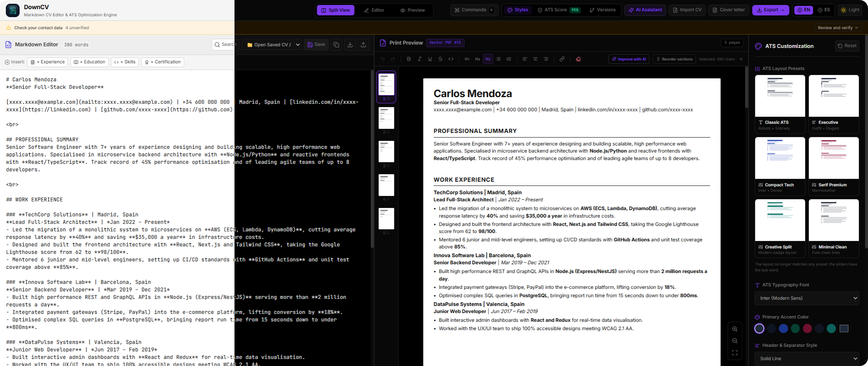This screenshot has width=868, height=366.
Task: Apply underline formatting in the preview toolbar
Action: pos(430,59)
